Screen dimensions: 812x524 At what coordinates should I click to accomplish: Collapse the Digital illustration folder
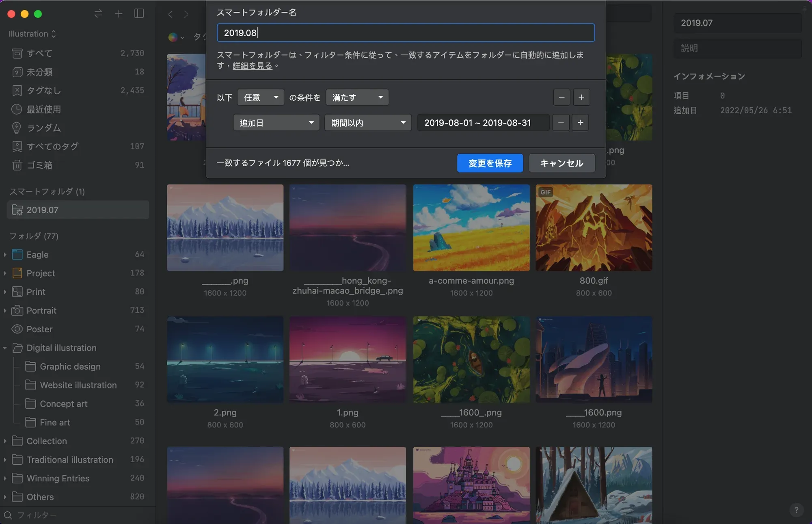pos(5,348)
